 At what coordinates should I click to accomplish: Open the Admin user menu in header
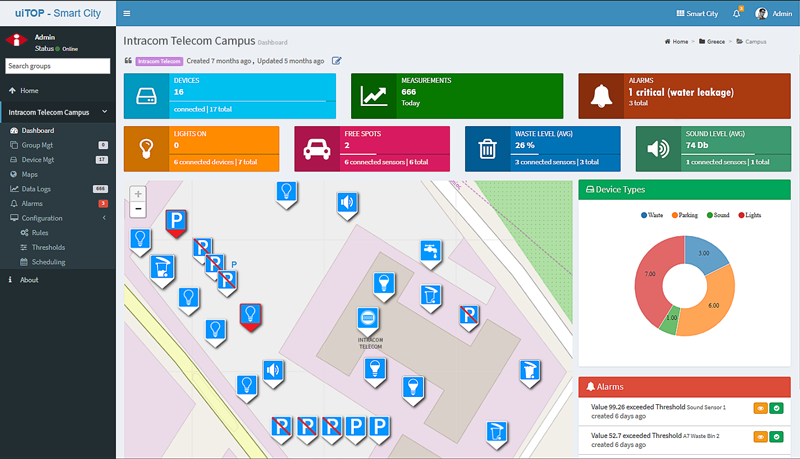773,14
